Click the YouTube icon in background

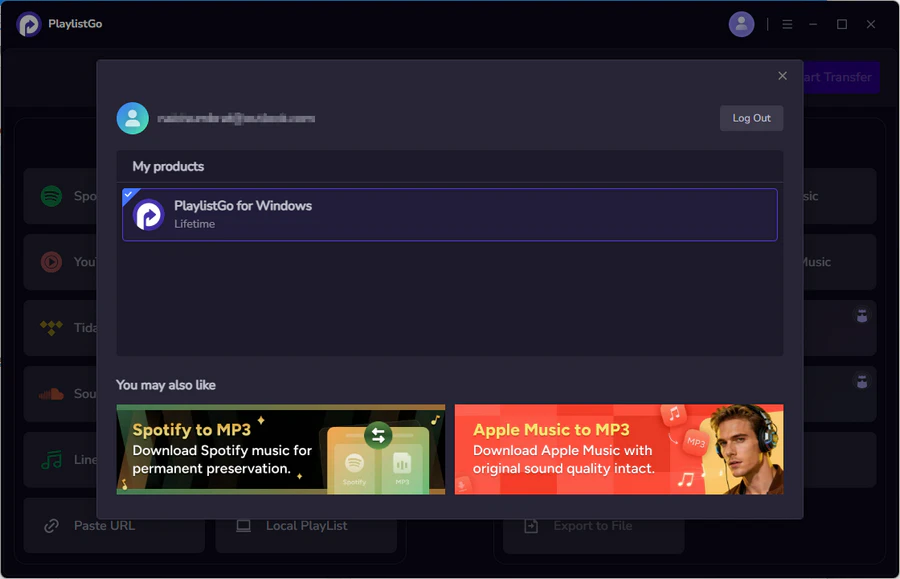point(51,262)
